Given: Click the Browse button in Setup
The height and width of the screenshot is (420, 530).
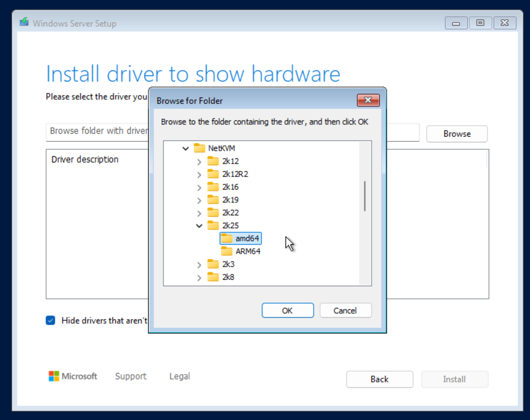Looking at the screenshot, I should (457, 134).
